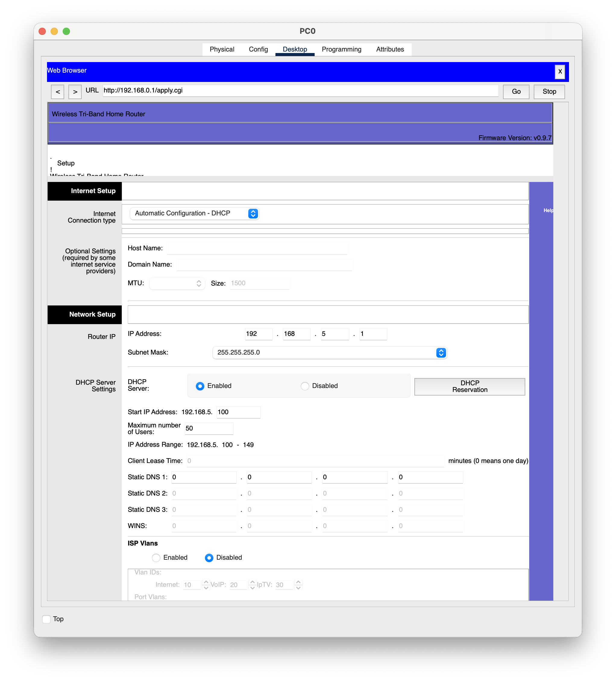
Task: Open Internet Connection type dropdown
Action: coord(194,214)
